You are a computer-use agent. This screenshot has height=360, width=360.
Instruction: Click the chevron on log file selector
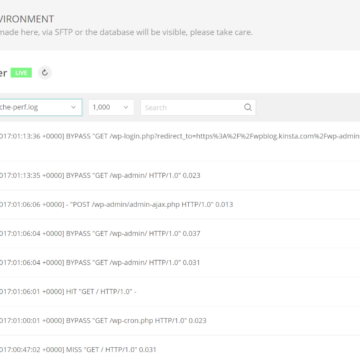click(x=73, y=107)
